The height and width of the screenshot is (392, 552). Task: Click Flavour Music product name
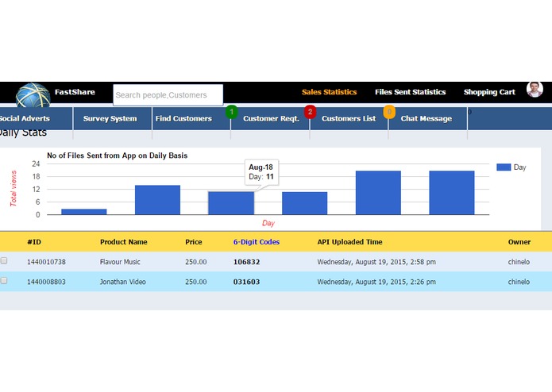tap(120, 262)
